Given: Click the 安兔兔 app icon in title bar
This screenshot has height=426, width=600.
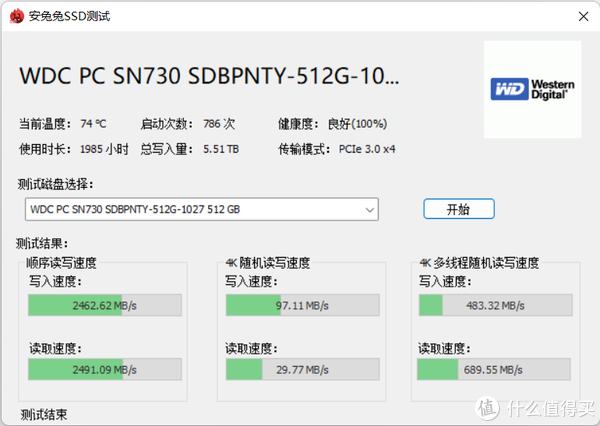Looking at the screenshot, I should click(17, 16).
